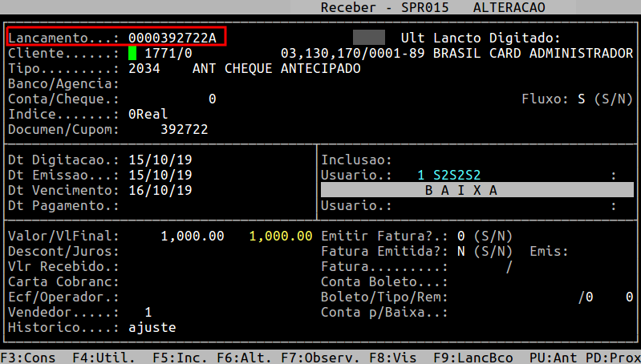
Task: Activate F6:Alt. in the function bar
Action: [x=240, y=356]
